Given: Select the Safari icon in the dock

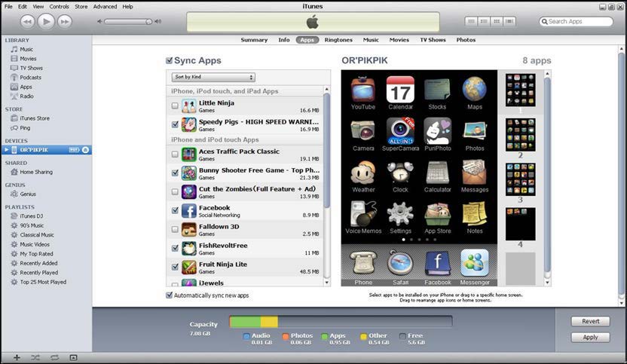Looking at the screenshot, I should (400, 264).
